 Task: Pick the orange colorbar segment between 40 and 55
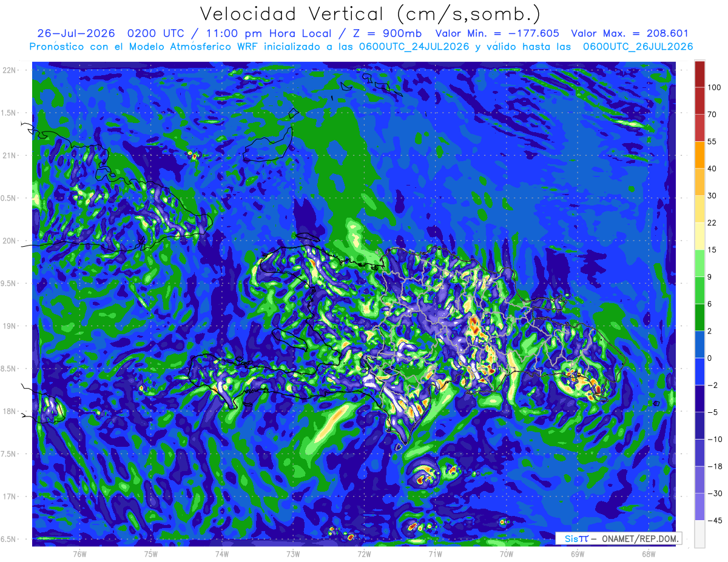pyautogui.click(x=699, y=155)
